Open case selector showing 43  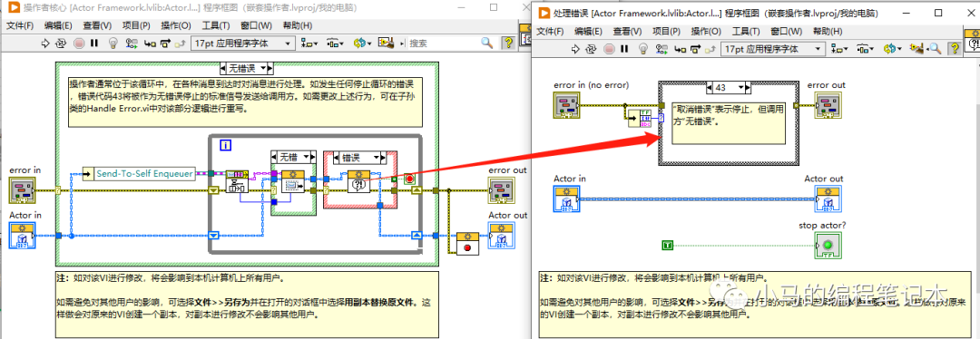point(729,87)
